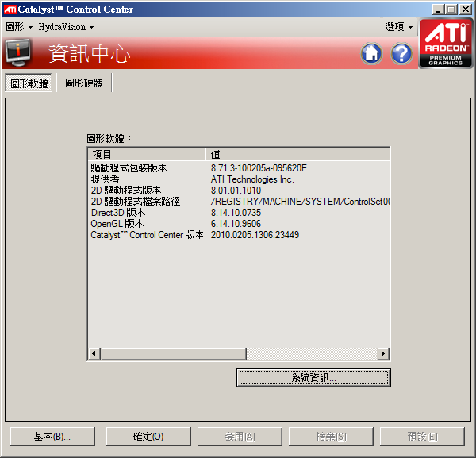This screenshot has height=458, width=476.
Task: Click the 值 column header
Action: tap(297, 154)
